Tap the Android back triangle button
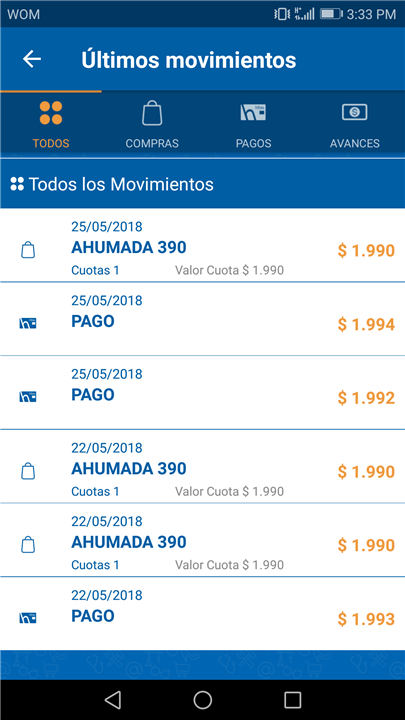 (112, 700)
